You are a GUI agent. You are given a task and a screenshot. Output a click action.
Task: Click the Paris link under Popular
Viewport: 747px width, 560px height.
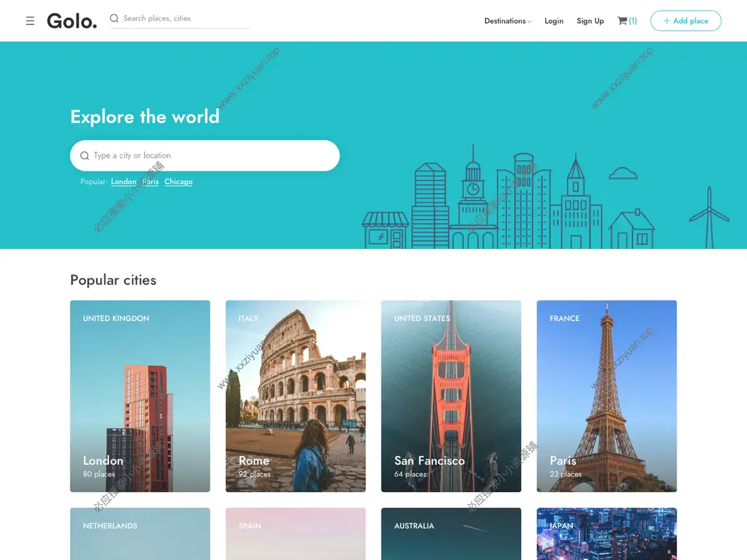tap(150, 182)
